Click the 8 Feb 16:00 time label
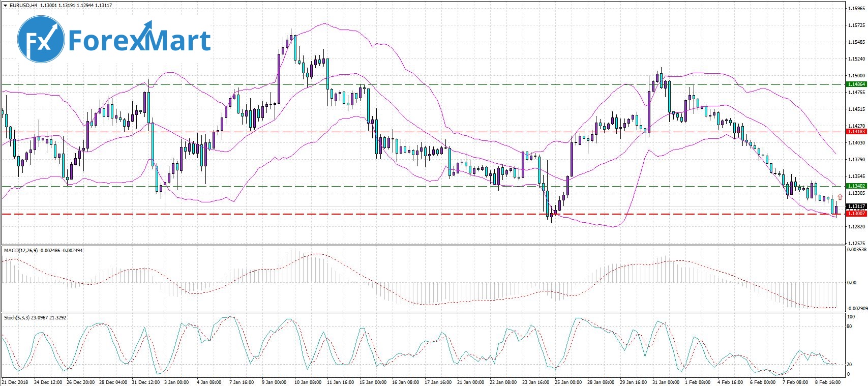868x386 pixels. tap(828, 382)
